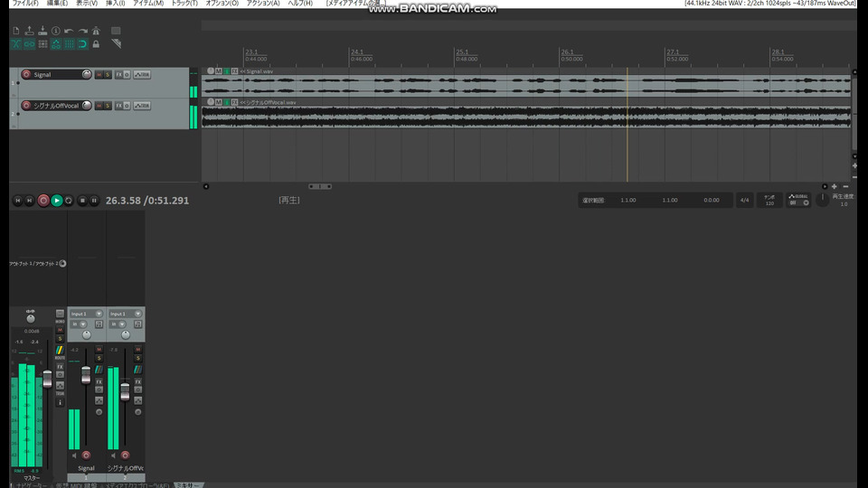Open the 表示(V) menu
868x488 pixels.
pos(87,4)
